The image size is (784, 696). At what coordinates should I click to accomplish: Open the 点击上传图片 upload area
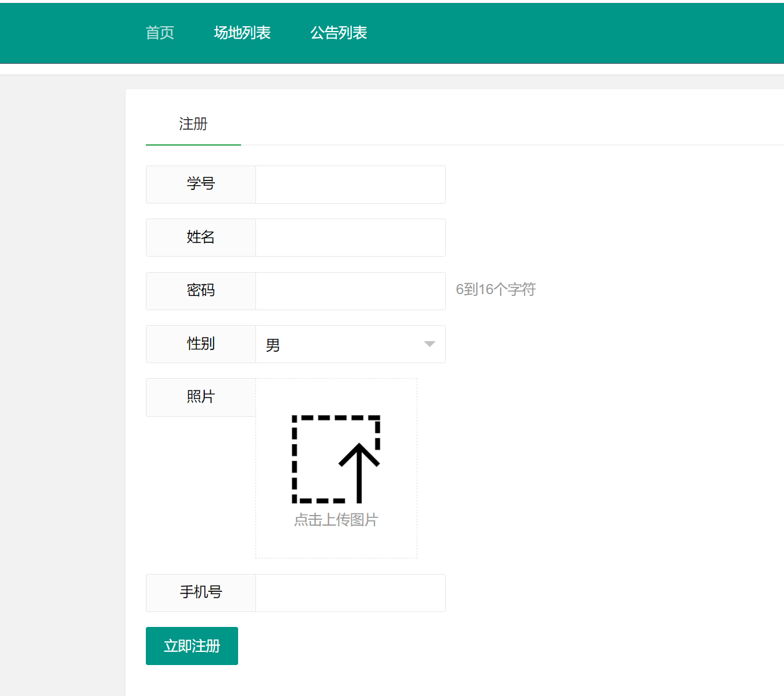[336, 519]
